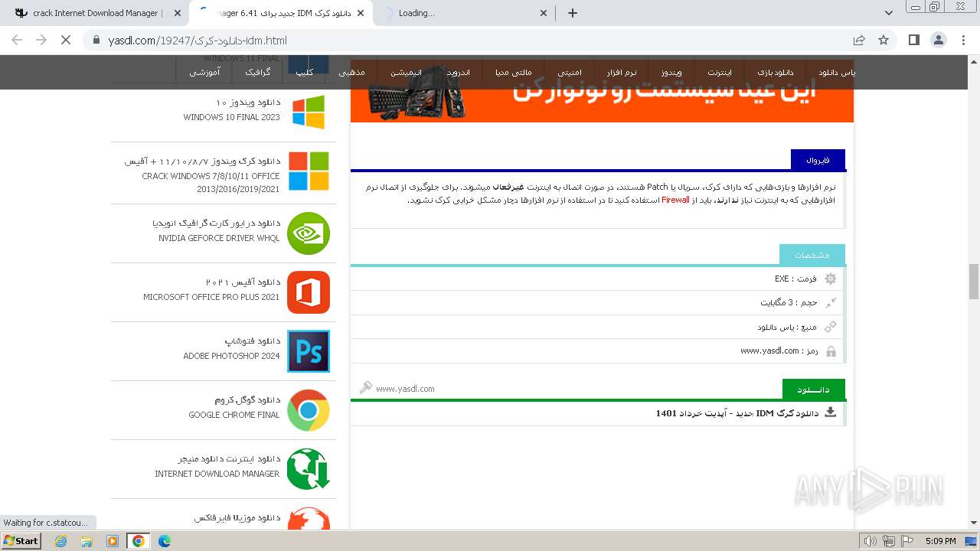980x551 pixels.
Task: Open انیمیشن nav menu item
Action: click(406, 73)
